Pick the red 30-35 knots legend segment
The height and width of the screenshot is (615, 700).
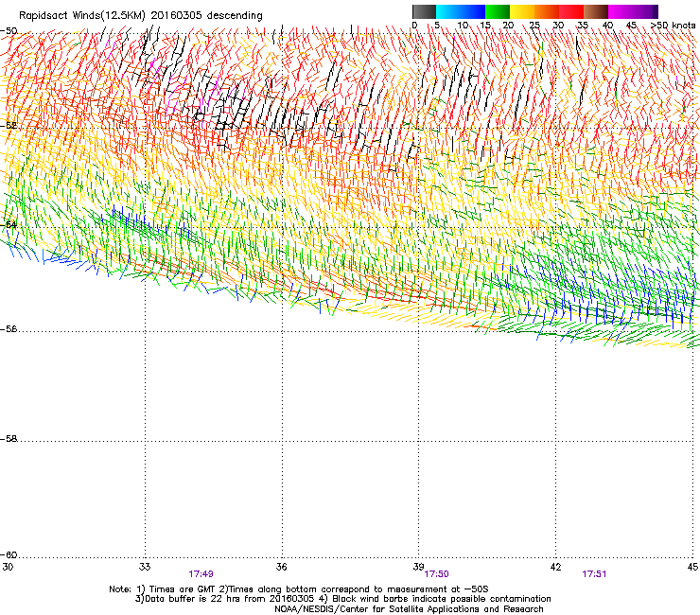pos(571,11)
